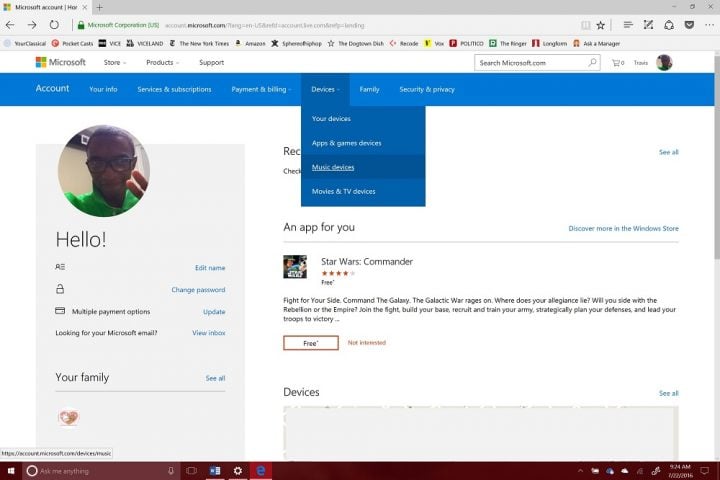Image resolution: width=720 pixels, height=480 pixels.
Task: Switch to Edge on the taskbar
Action: [261, 471]
